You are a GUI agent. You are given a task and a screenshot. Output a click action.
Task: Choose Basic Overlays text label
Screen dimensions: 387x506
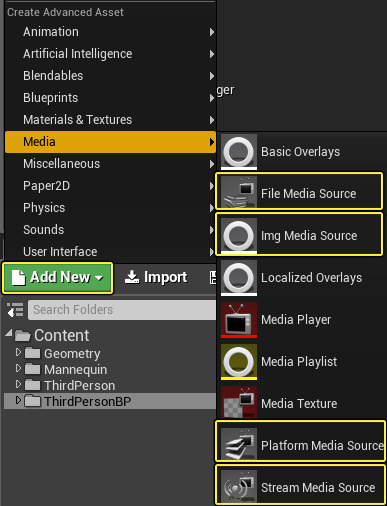(300, 152)
